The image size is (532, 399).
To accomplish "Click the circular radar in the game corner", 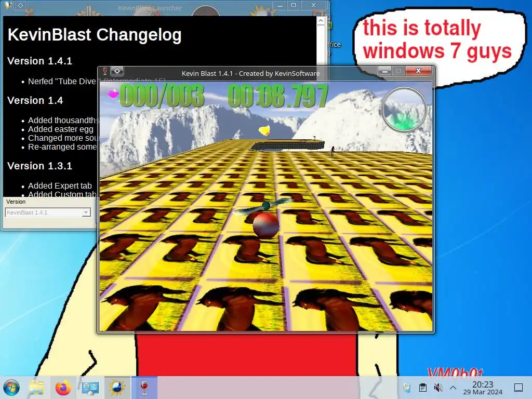I will [x=404, y=109].
